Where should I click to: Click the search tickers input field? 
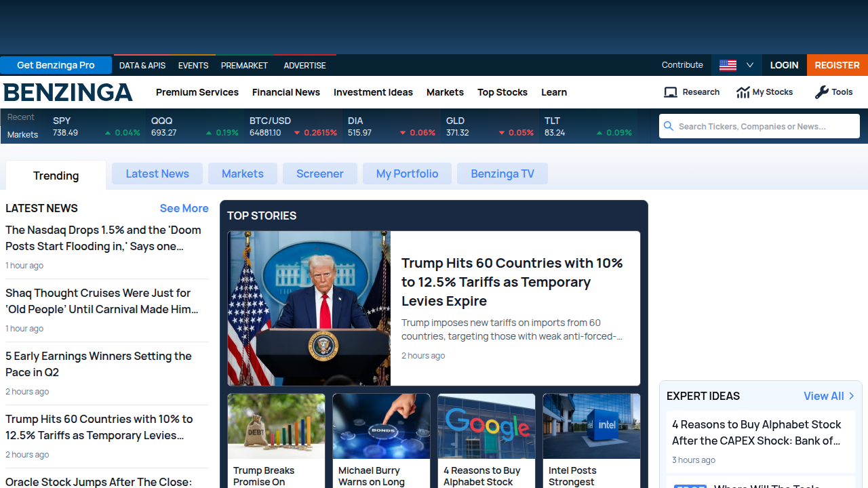[x=759, y=126]
